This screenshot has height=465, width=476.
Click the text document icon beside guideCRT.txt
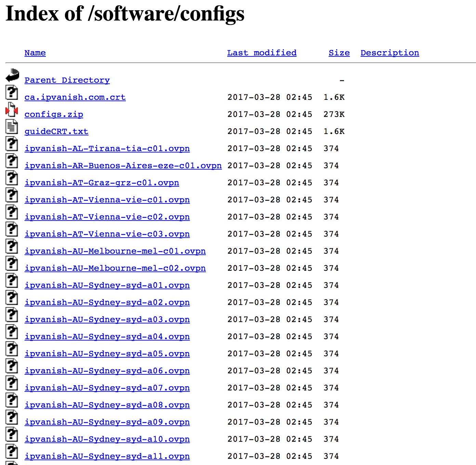point(12,127)
